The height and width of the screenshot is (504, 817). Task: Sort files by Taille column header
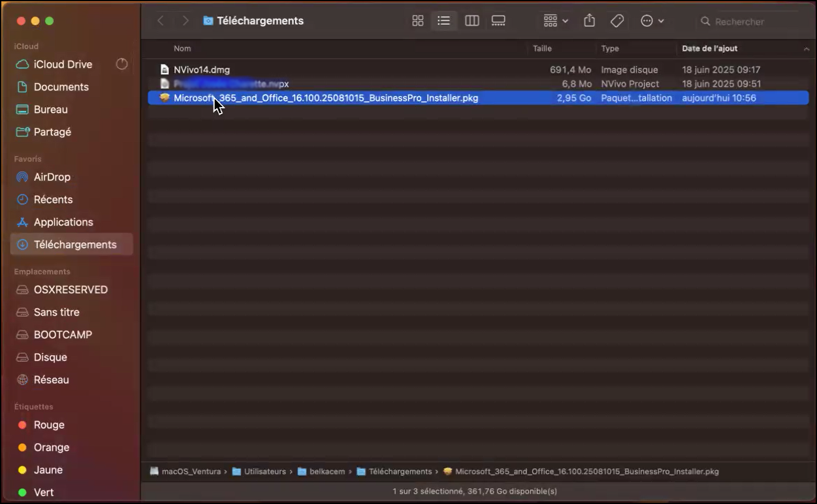(x=542, y=49)
